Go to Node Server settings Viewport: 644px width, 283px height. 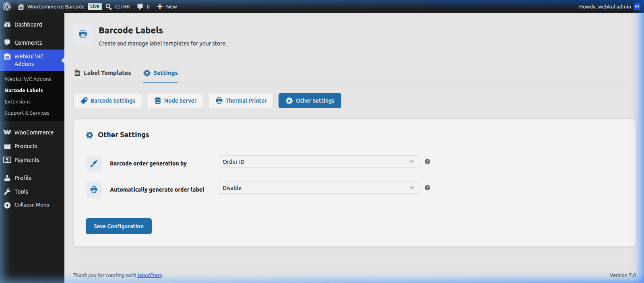click(175, 101)
